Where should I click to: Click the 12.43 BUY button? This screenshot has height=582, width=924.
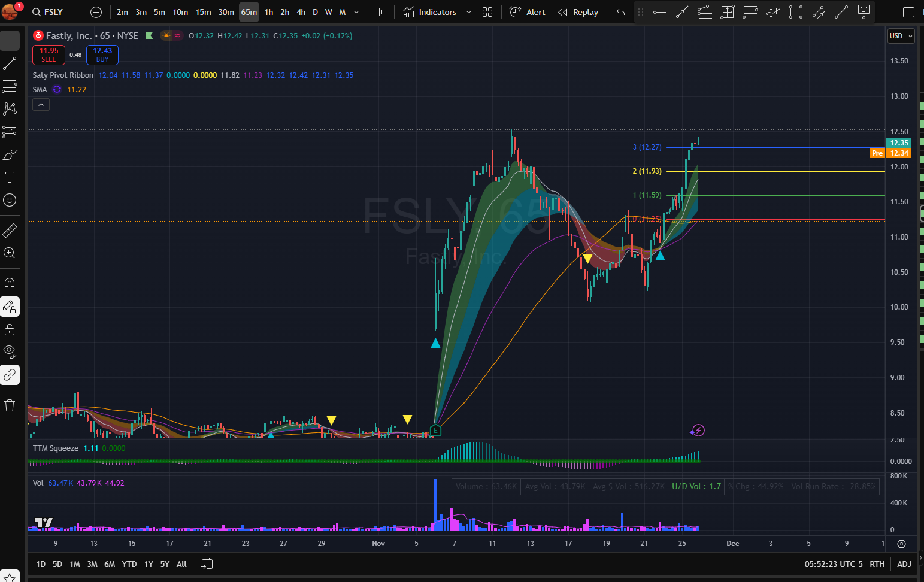point(102,54)
